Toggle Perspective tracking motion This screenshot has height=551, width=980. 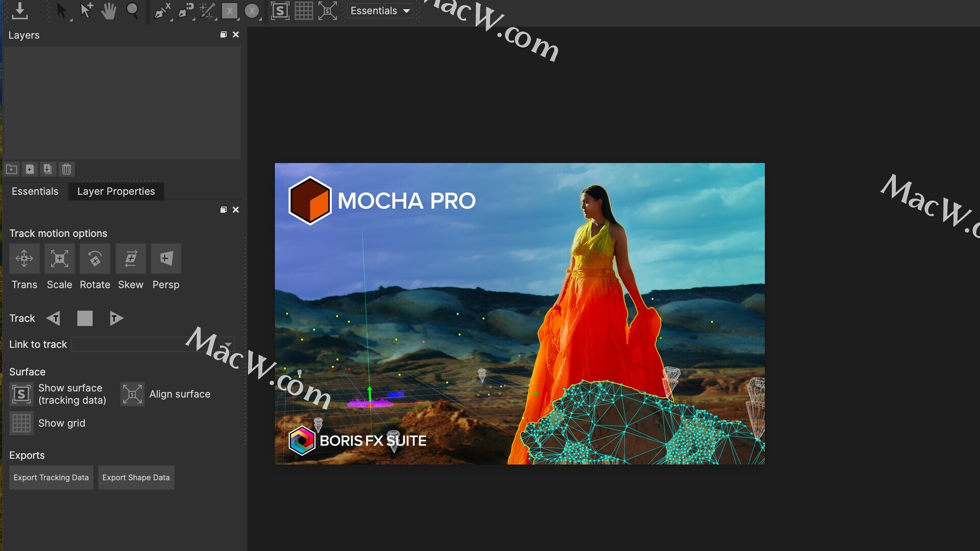pos(166,259)
